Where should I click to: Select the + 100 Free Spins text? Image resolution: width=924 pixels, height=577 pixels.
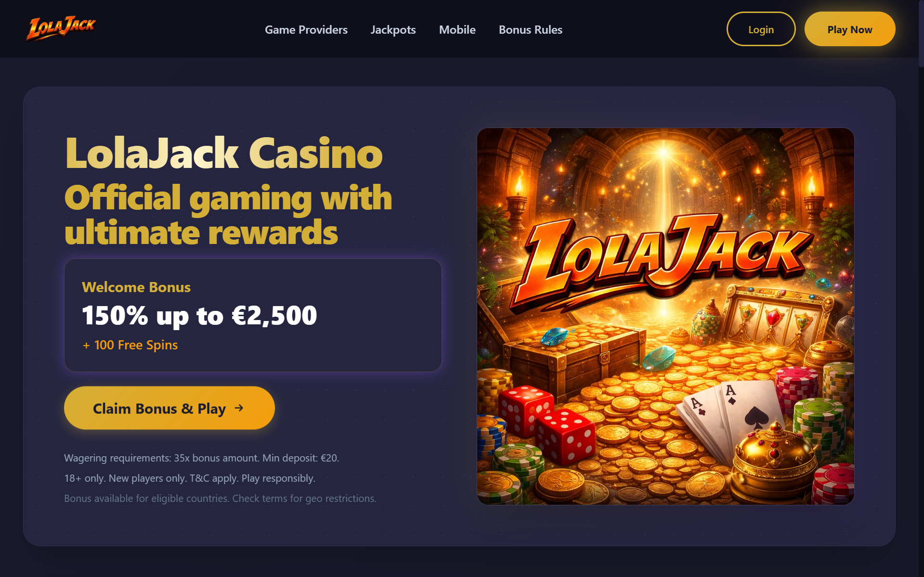click(130, 345)
